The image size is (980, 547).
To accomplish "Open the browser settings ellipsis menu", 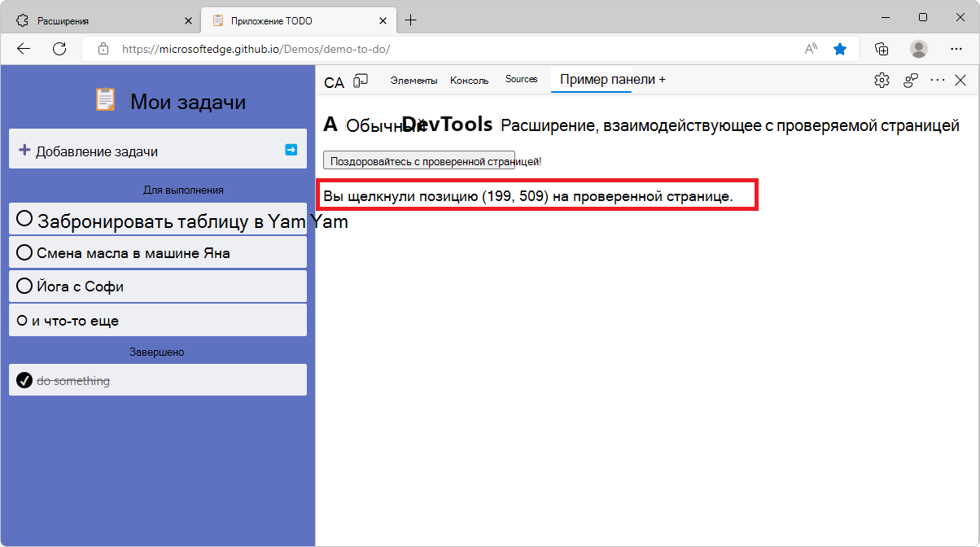I will pyautogui.click(x=956, y=49).
